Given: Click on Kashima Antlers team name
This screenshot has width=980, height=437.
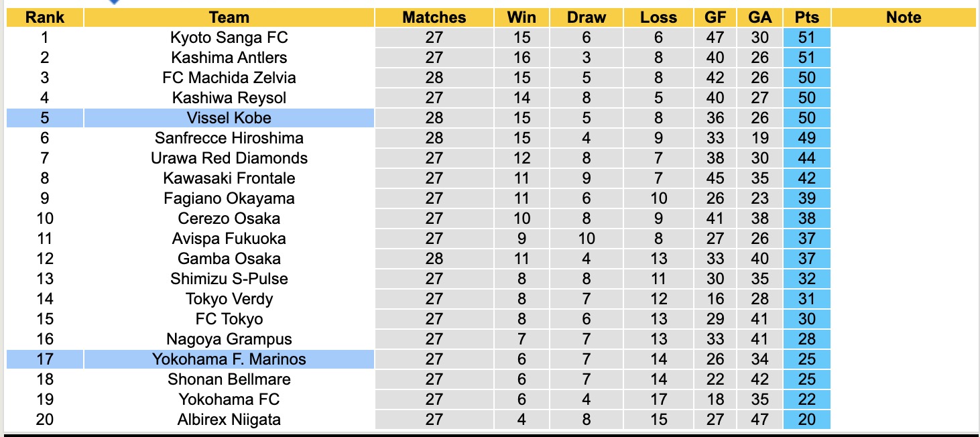Looking at the screenshot, I should coord(229,58).
